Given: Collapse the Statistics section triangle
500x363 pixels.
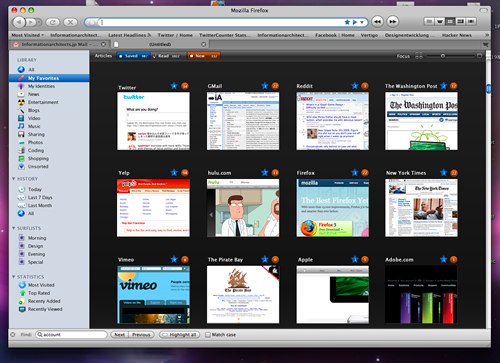Looking at the screenshot, I should pos(14,277).
